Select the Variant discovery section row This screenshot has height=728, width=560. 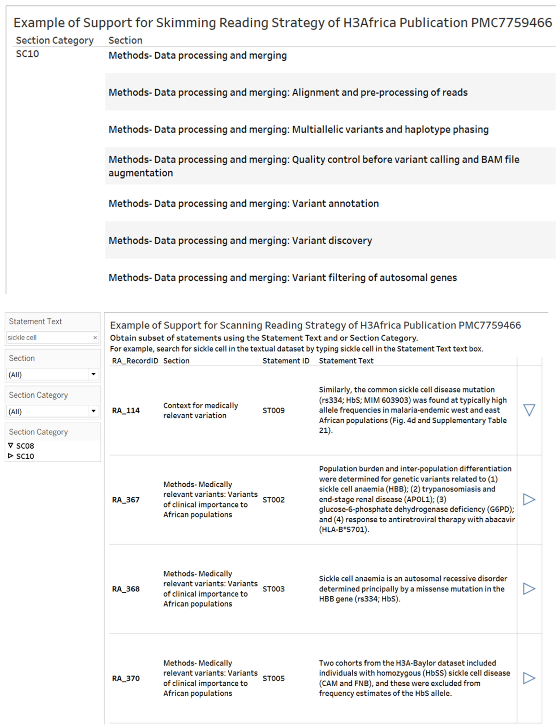240,240
